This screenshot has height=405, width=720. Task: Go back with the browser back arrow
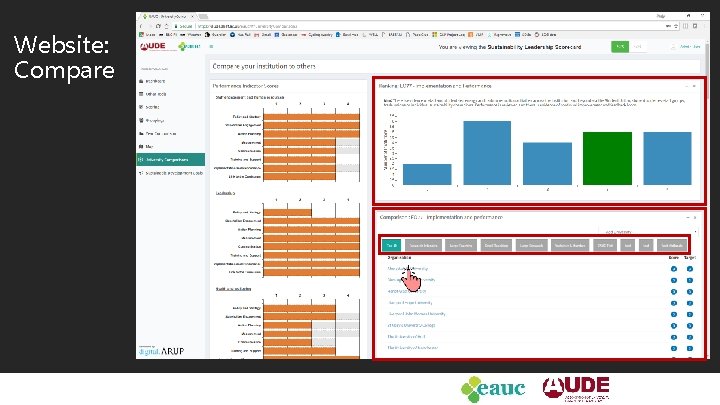coord(142,27)
